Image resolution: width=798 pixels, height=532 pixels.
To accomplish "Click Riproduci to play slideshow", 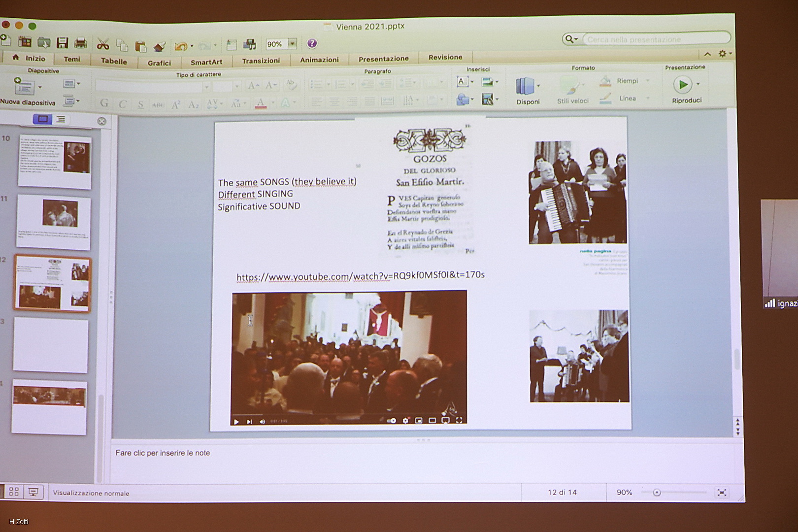I will (x=683, y=85).
